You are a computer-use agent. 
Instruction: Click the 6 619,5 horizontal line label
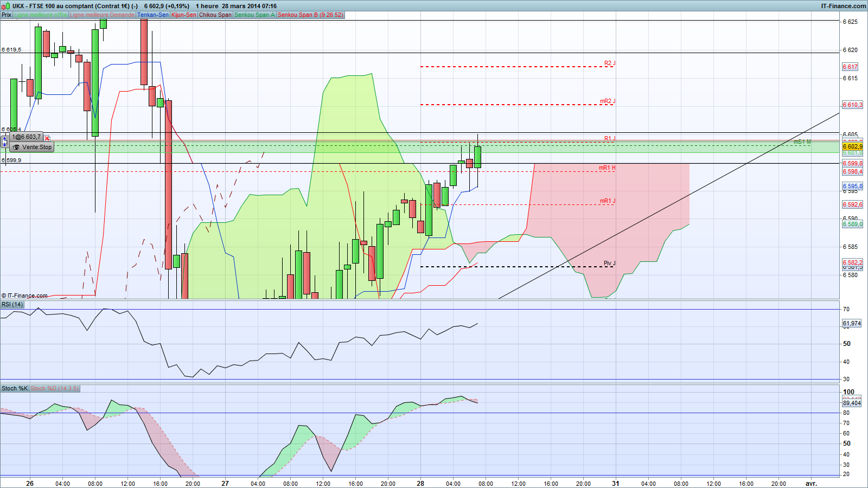click(11, 50)
